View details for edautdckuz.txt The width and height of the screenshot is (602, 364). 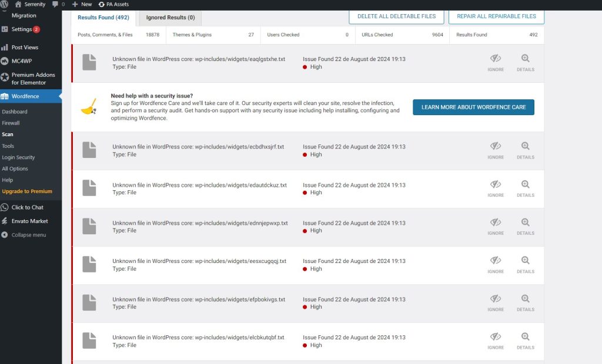pyautogui.click(x=525, y=188)
